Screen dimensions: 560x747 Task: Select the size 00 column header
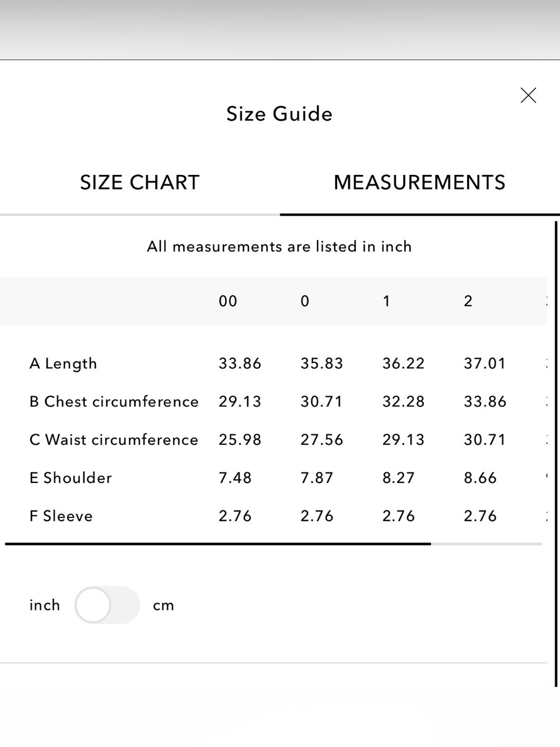point(228,301)
